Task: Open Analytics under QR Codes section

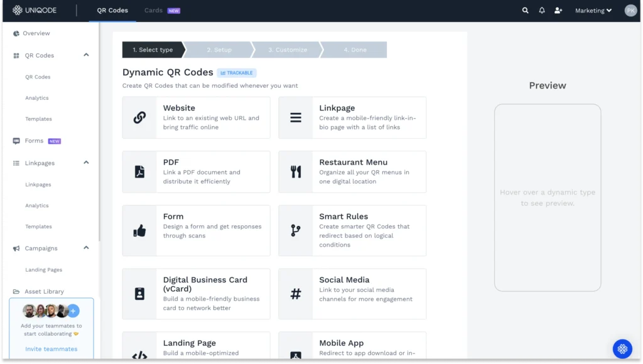Action: click(37, 98)
